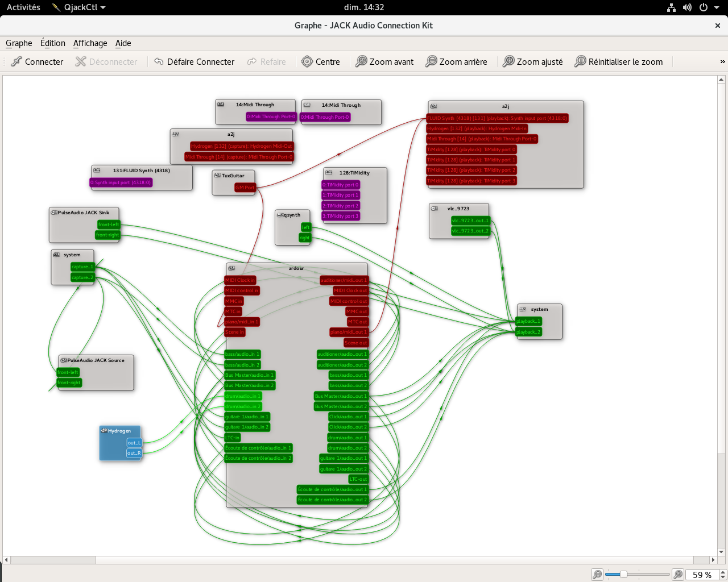The image size is (728, 582).
Task: Open the system power menu arrow
Action: point(717,7)
